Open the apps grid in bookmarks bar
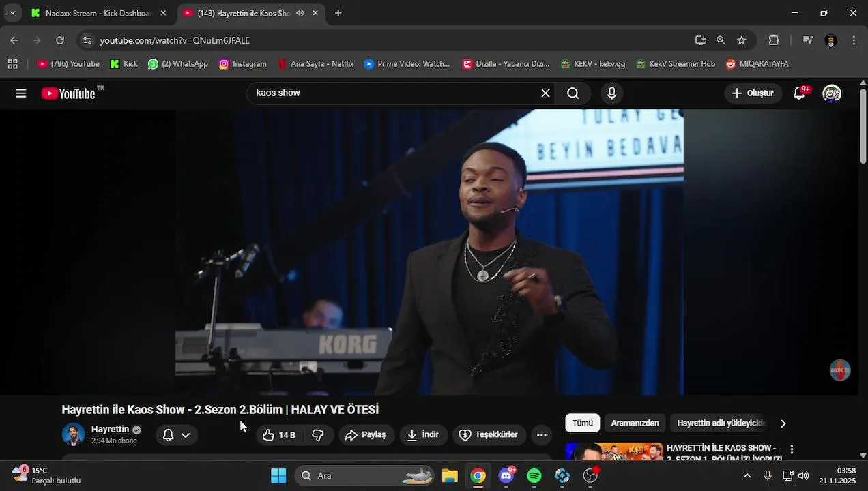This screenshot has width=868, height=491. tap(12, 63)
